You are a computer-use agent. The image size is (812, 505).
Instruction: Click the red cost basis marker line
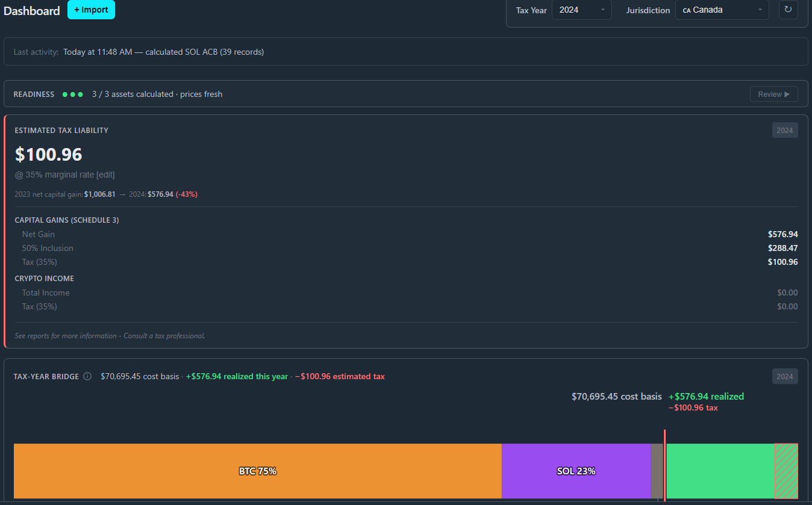pyautogui.click(x=664, y=465)
